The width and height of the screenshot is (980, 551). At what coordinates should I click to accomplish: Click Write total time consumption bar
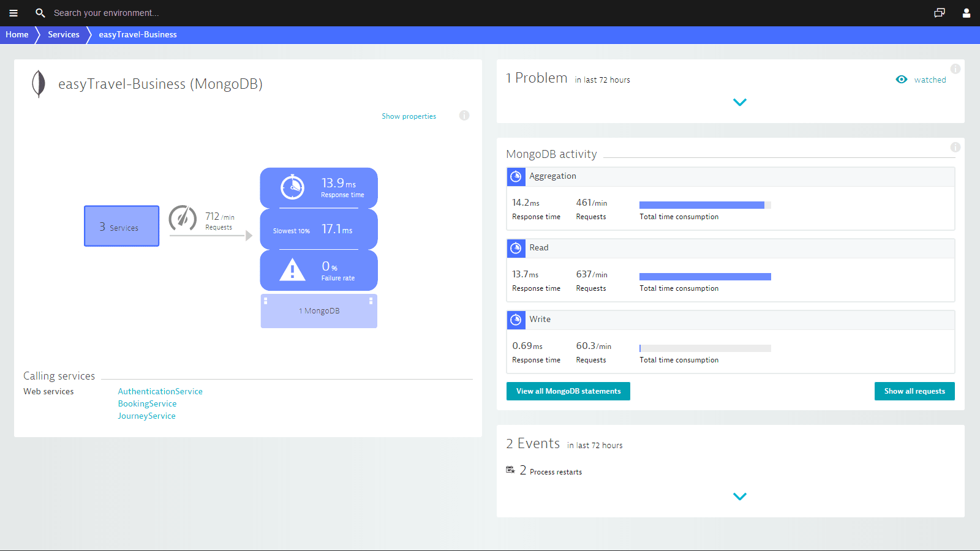pyautogui.click(x=705, y=348)
